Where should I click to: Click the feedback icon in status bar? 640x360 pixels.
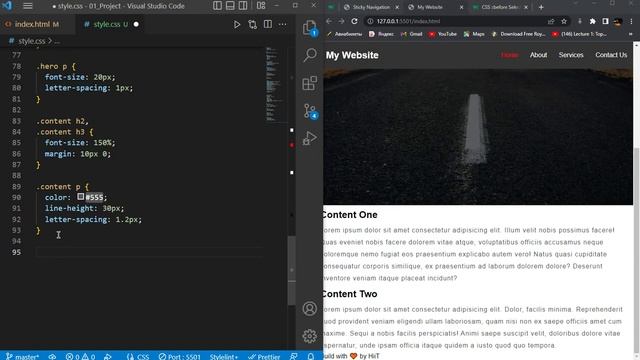pyautogui.click(x=293, y=356)
